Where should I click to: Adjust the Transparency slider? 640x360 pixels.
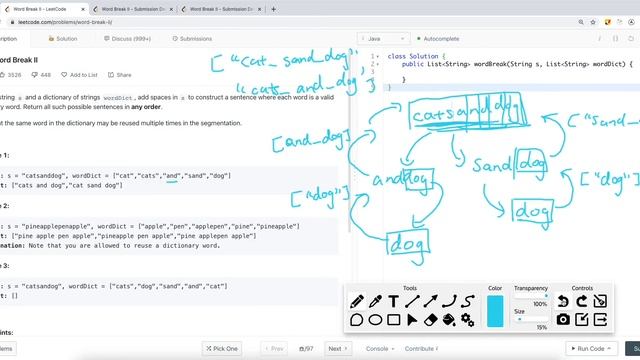531,296
